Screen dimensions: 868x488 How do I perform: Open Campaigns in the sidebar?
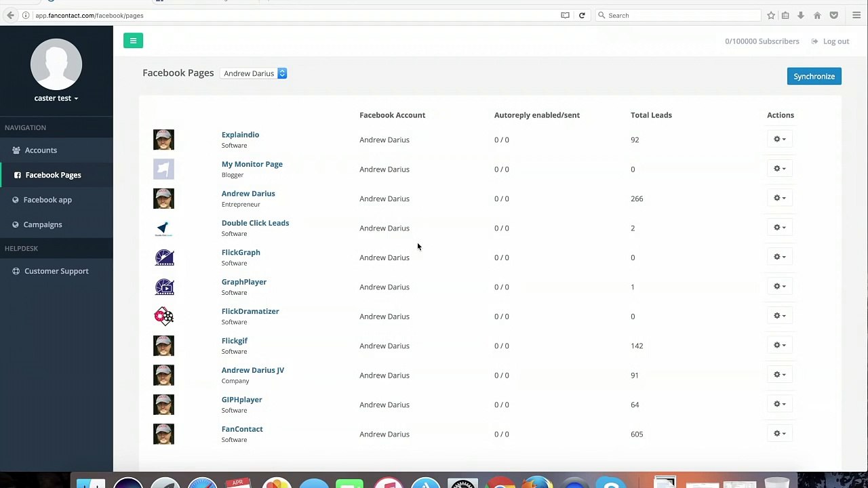56,224
